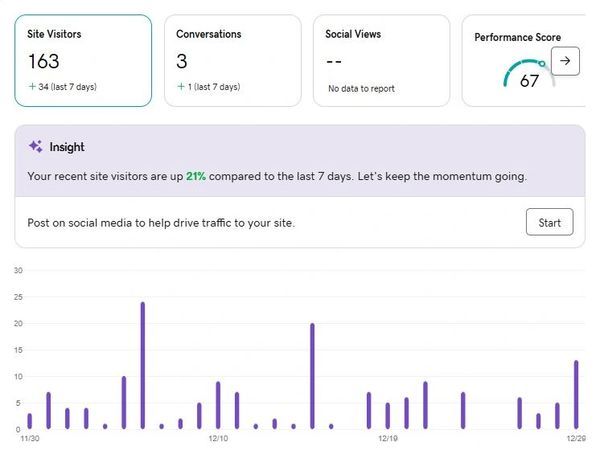Click the Insight sparkle icon
This screenshot has width=600, height=450.
pos(35,146)
